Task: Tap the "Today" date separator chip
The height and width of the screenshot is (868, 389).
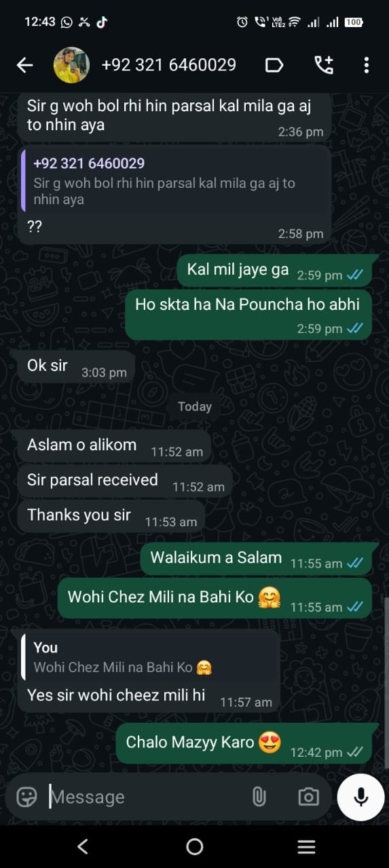Action: point(195,407)
